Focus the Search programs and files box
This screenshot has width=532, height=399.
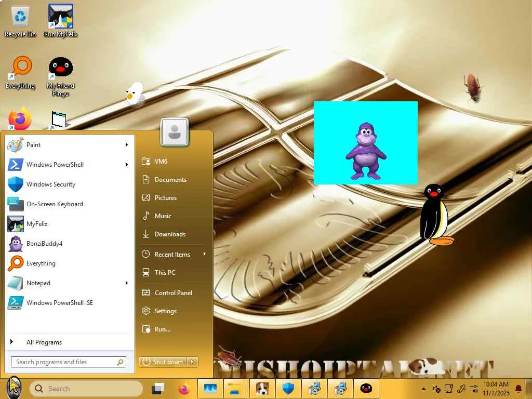pos(69,362)
